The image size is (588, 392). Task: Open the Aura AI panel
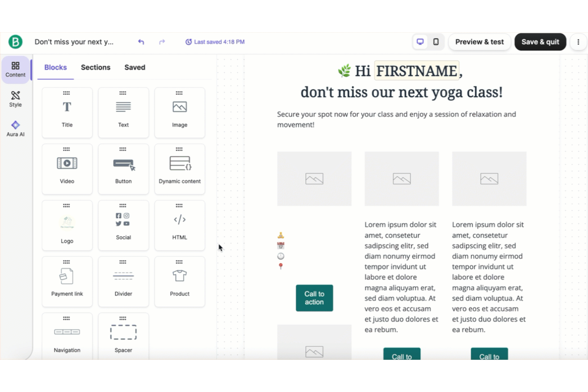(15, 128)
